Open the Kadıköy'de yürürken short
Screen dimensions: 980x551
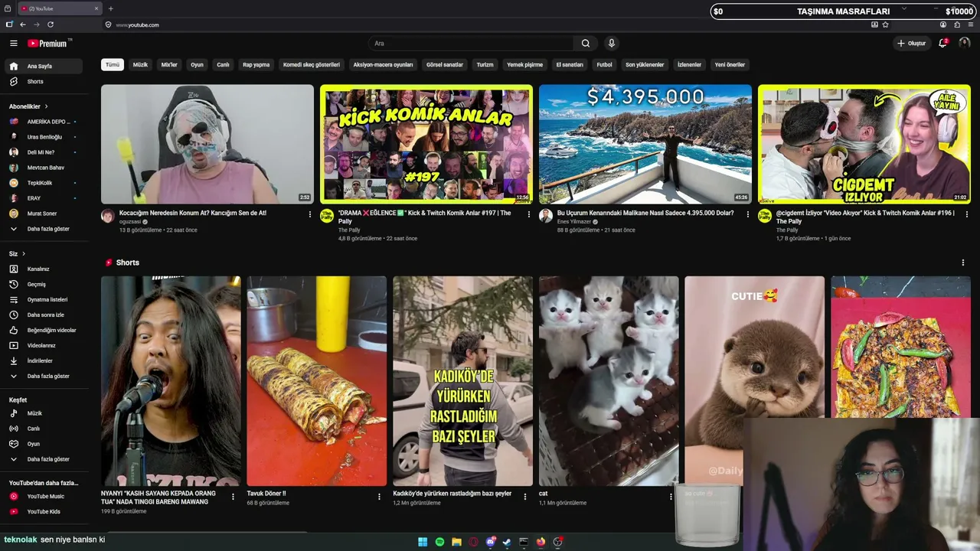tap(462, 381)
